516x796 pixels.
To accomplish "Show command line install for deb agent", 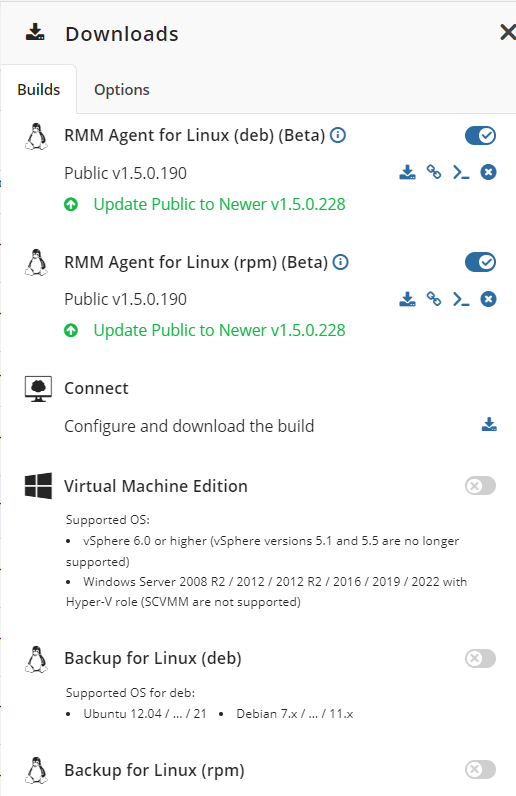I will point(461,173).
